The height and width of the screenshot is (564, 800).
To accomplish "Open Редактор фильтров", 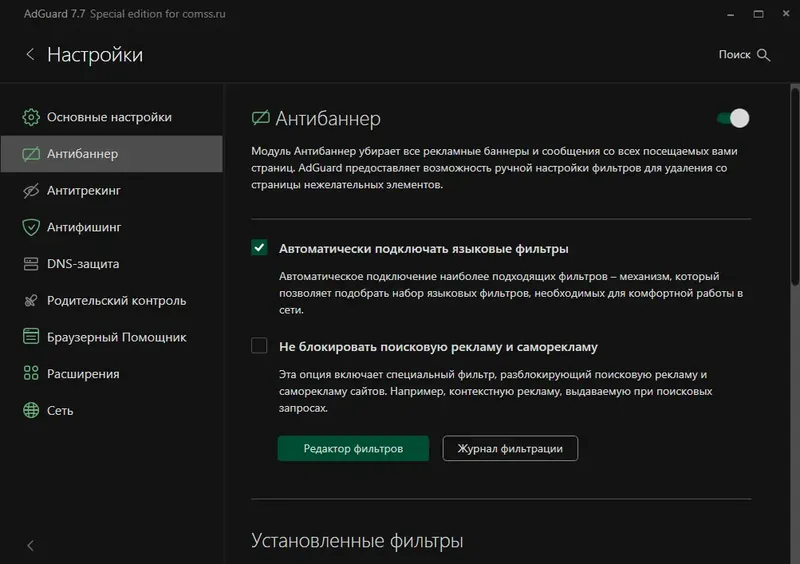I will point(353,449).
